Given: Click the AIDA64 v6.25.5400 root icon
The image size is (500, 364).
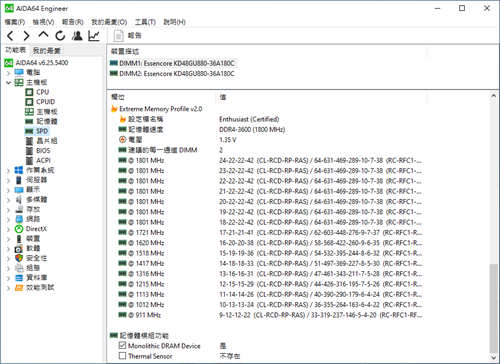Looking at the screenshot, I should (x=9, y=63).
